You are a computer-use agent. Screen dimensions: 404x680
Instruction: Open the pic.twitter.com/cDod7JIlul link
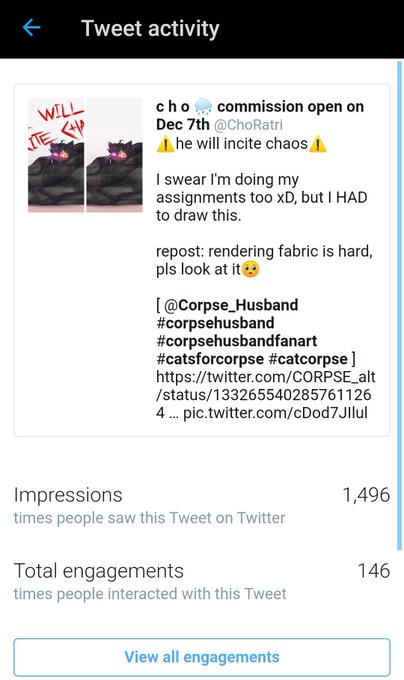coord(275,413)
